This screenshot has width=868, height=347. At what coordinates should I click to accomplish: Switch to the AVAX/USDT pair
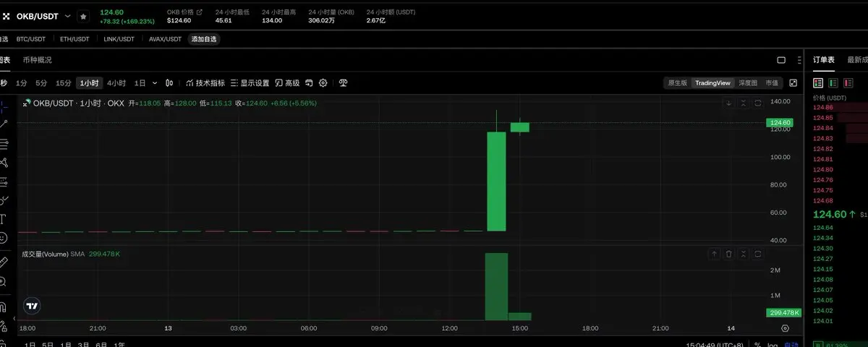pyautogui.click(x=165, y=39)
